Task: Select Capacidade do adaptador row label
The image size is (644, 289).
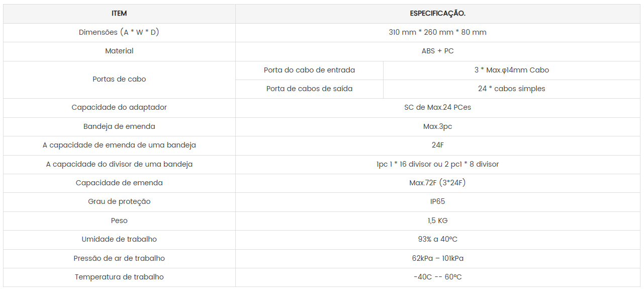Action: point(119,107)
